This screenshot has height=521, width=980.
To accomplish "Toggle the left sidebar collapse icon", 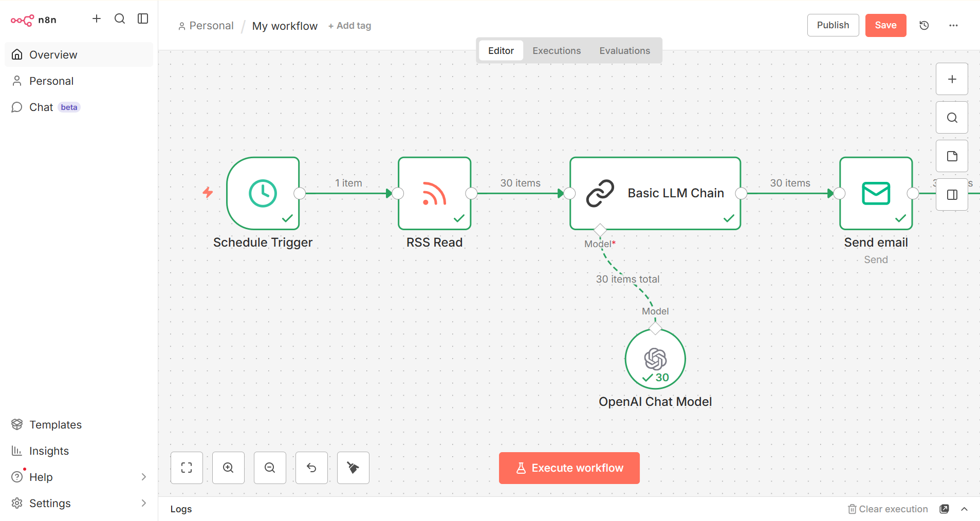I will [x=143, y=19].
